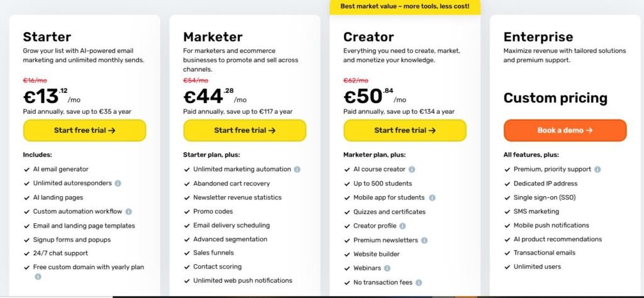Click info icon next to Premium, priority support
The image size is (644, 298).
click(597, 169)
